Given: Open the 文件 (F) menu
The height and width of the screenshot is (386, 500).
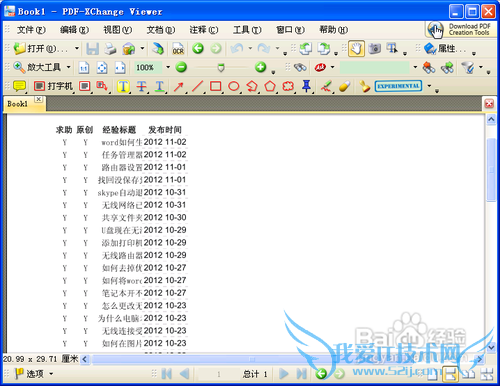Looking at the screenshot, I should coord(31,30).
